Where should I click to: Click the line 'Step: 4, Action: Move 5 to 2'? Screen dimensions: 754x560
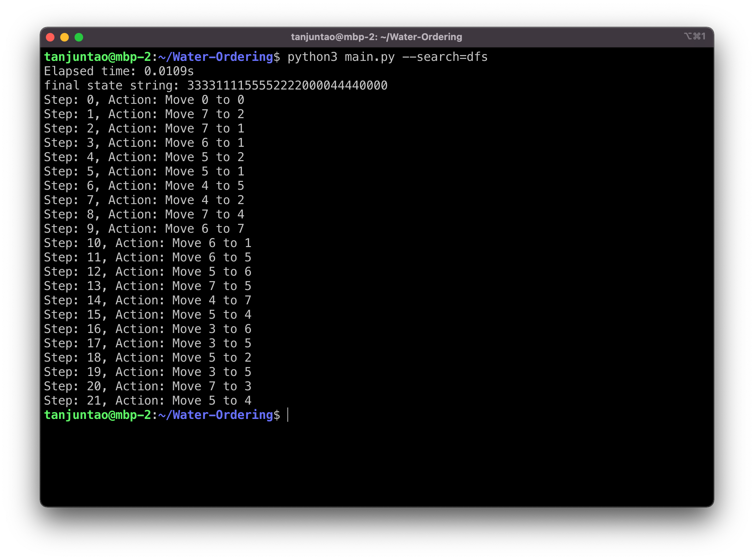pos(144,157)
